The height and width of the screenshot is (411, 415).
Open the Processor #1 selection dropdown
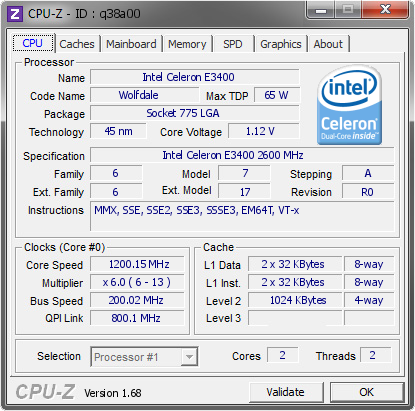[x=144, y=357]
